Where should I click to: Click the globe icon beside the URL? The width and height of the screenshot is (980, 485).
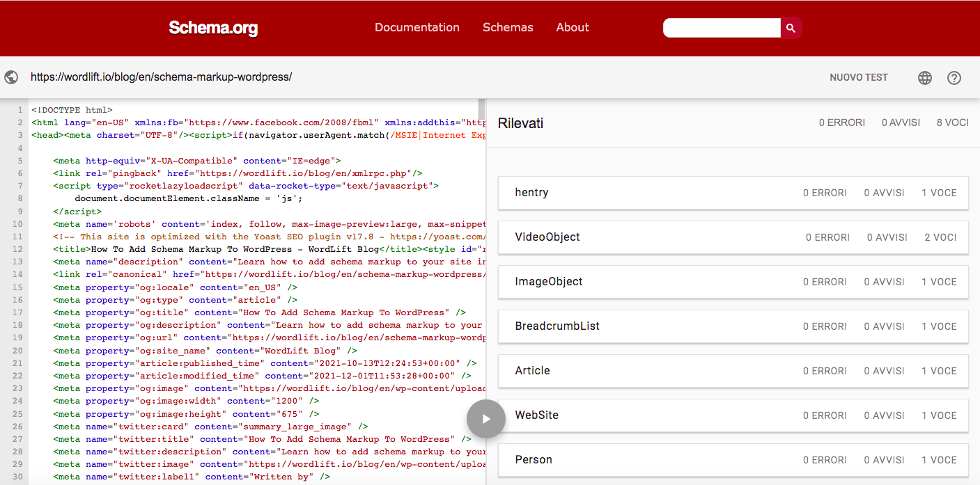click(x=11, y=77)
